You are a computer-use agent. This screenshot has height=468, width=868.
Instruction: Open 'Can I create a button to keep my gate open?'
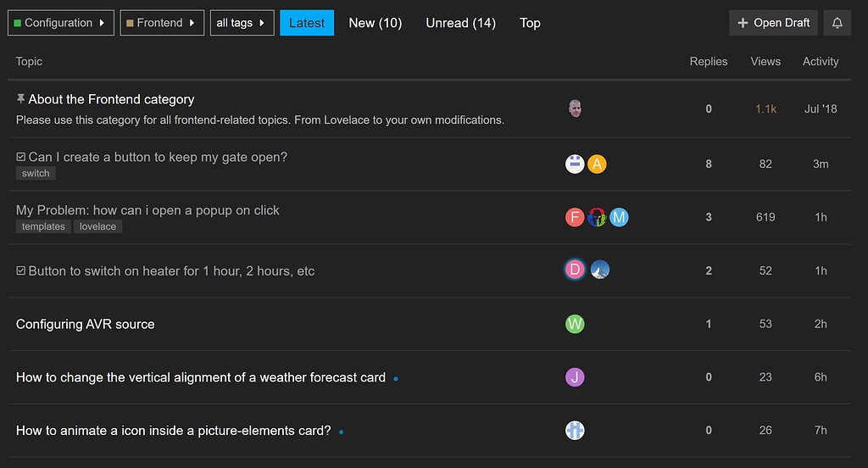click(158, 157)
